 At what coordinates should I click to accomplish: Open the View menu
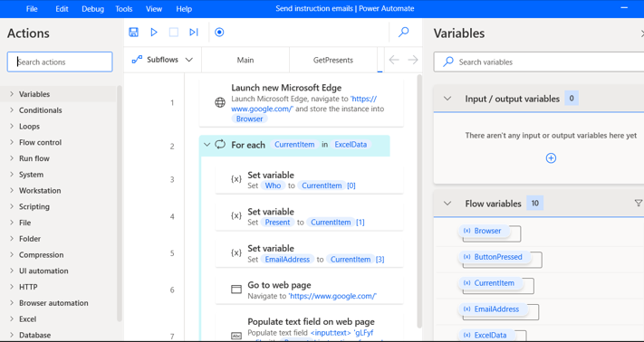(154, 9)
